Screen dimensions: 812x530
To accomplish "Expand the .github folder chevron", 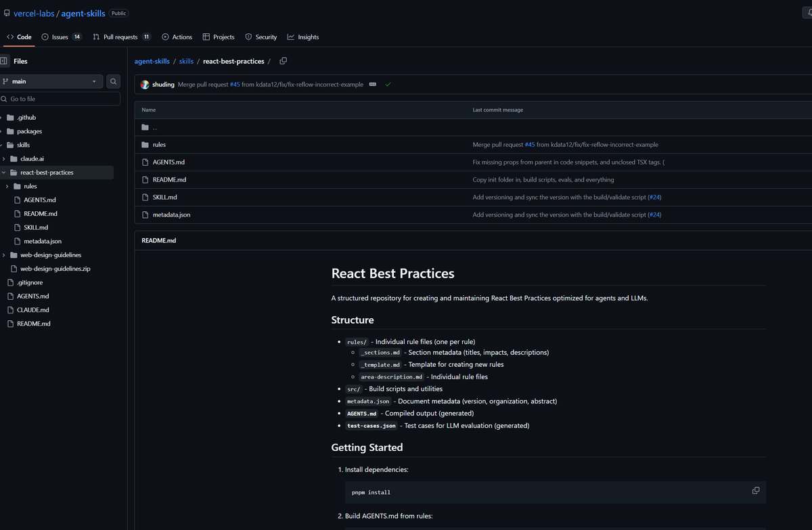I will [1, 118].
